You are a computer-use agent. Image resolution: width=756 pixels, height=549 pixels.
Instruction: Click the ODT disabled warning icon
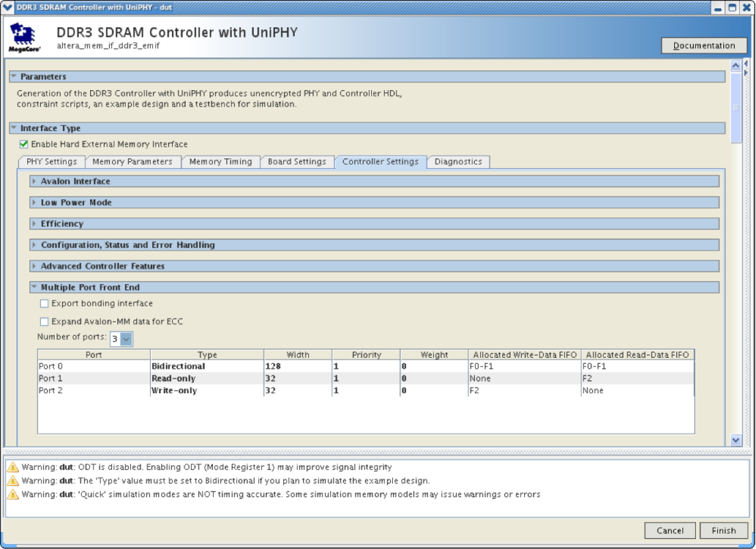pos(12,467)
